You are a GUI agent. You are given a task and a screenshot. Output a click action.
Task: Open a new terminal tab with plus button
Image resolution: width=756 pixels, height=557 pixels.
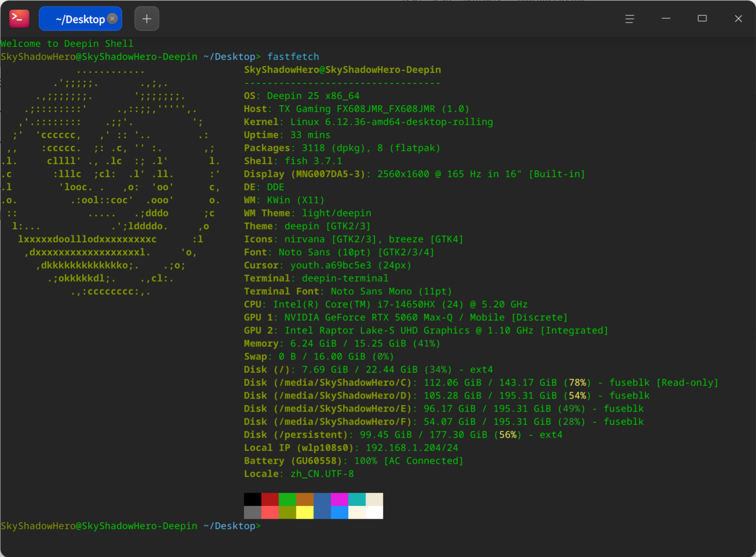pos(147,19)
